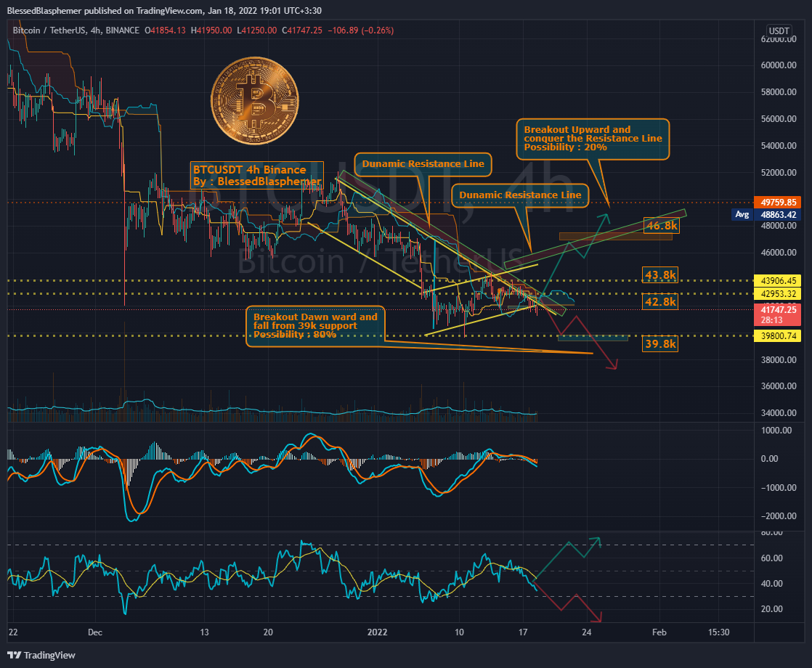
Task: Click the 20.00 RSI axis label
Action: coord(771,609)
